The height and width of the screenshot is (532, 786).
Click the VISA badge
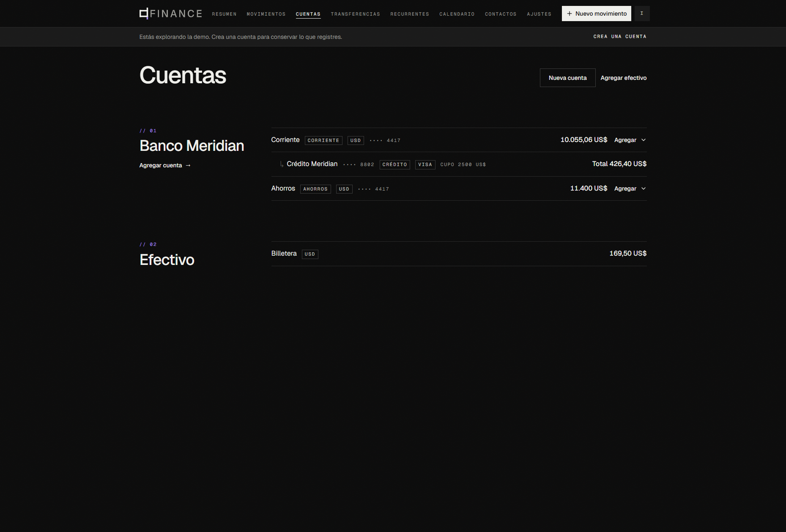[x=425, y=164]
